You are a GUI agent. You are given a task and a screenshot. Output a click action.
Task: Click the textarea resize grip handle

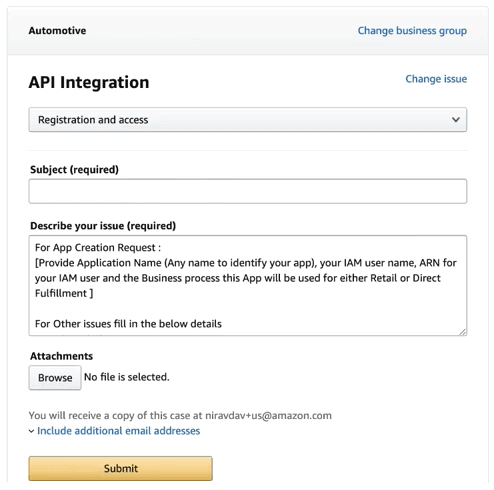tap(463, 332)
